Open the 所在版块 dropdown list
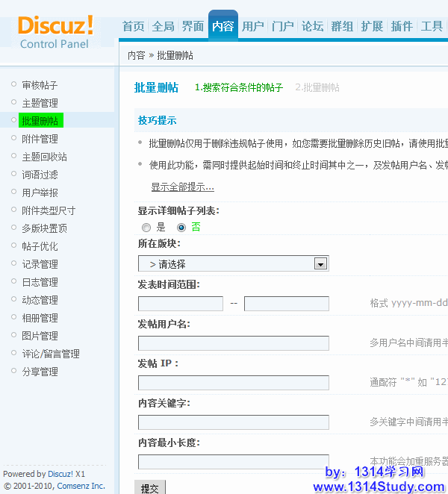Viewport: 448px width, 494px height. (233, 263)
